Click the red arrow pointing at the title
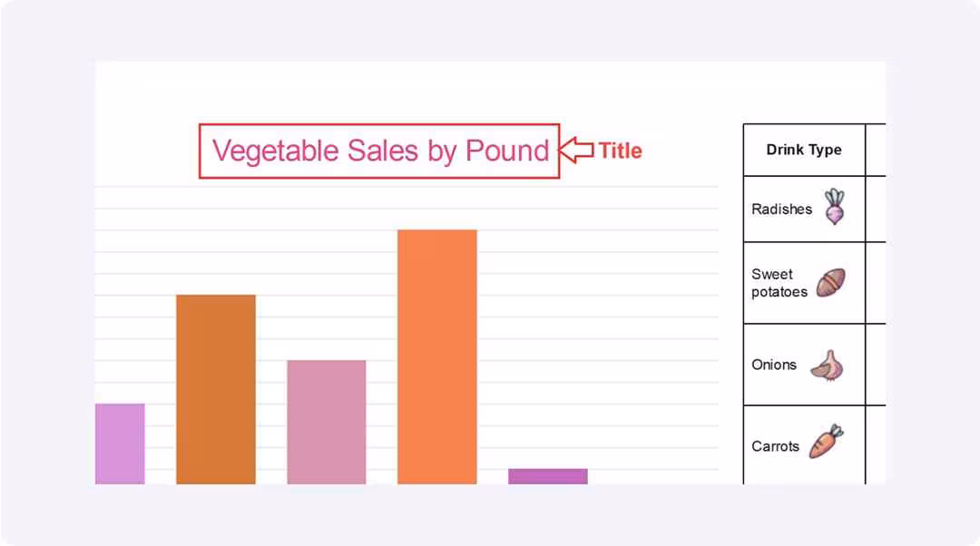980x546 pixels. click(x=575, y=151)
